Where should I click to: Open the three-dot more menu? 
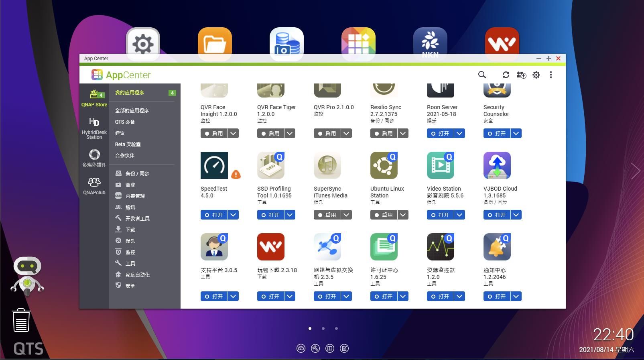pyautogui.click(x=551, y=75)
